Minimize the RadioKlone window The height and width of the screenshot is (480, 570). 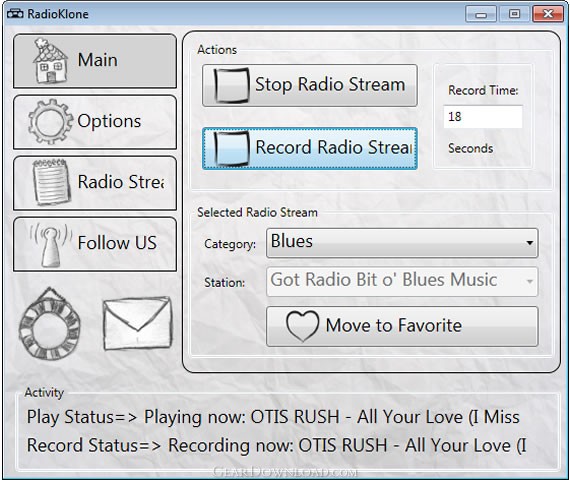click(481, 14)
